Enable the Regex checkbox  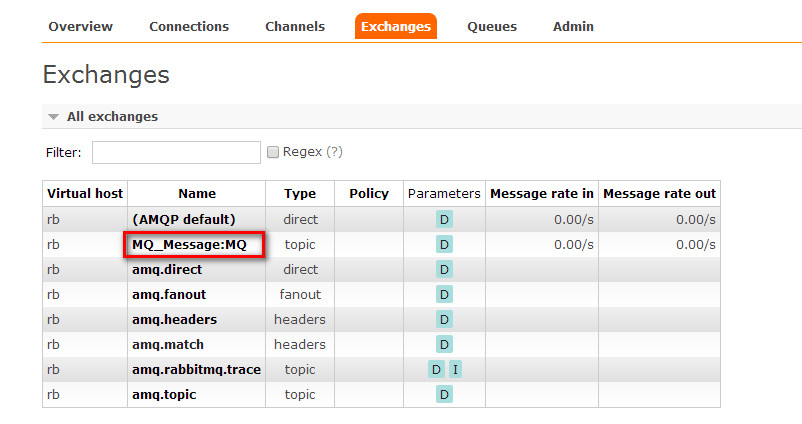273,152
